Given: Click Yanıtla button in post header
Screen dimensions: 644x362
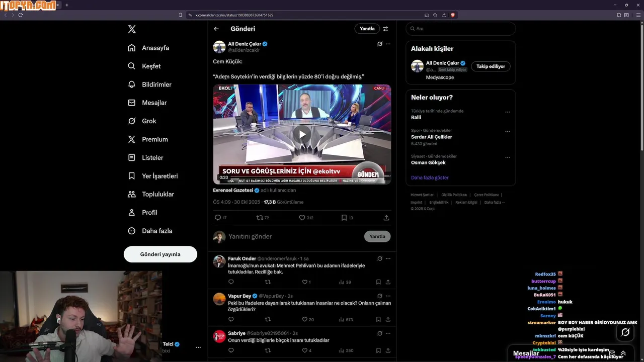Looking at the screenshot, I should coord(367,29).
